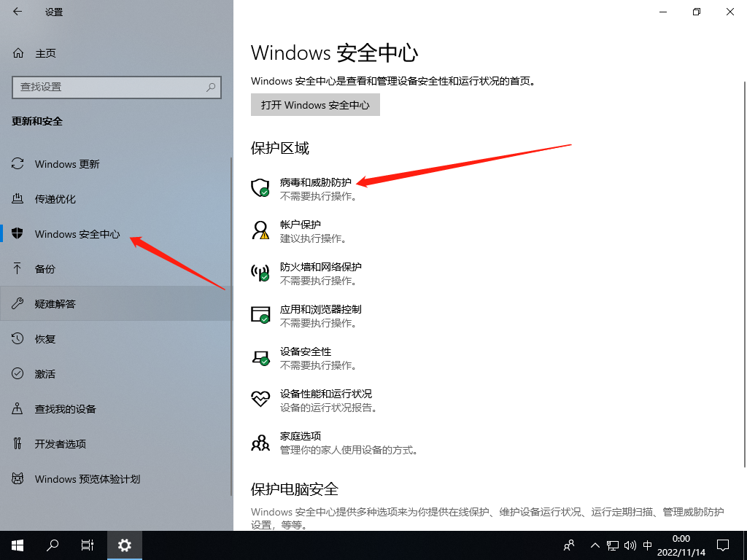Viewport: 747px width, 560px height.
Task: Click the 查找我的设备 person-pin icon
Action: 18,408
